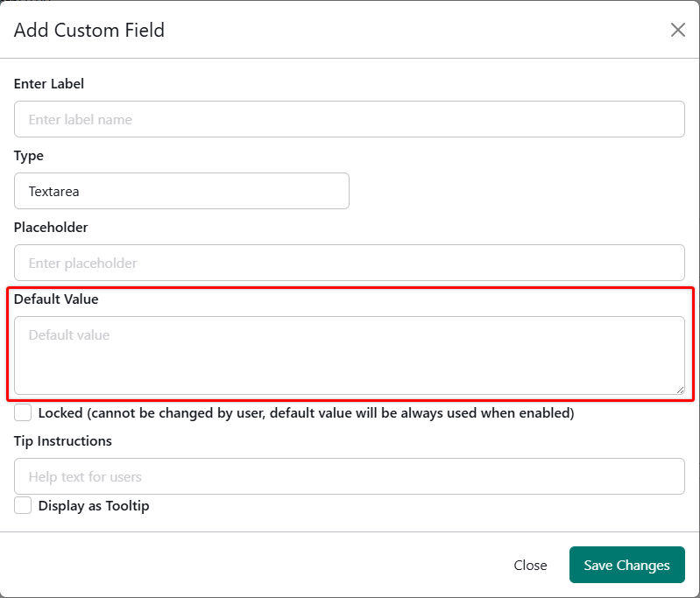Click the Enter label name input

pyautogui.click(x=349, y=119)
